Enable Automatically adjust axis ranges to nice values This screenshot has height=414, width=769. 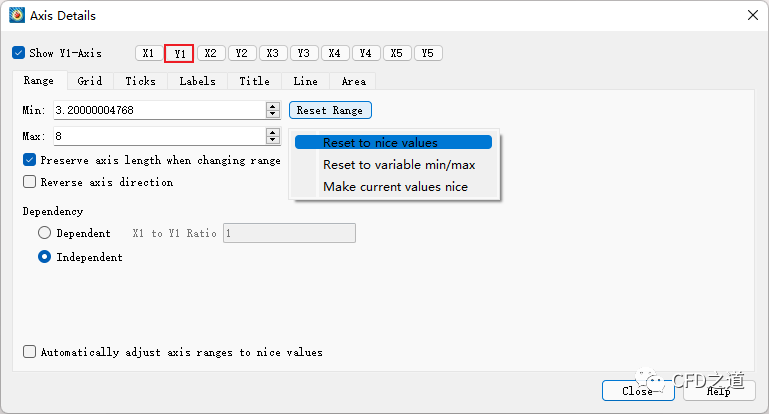coord(29,352)
